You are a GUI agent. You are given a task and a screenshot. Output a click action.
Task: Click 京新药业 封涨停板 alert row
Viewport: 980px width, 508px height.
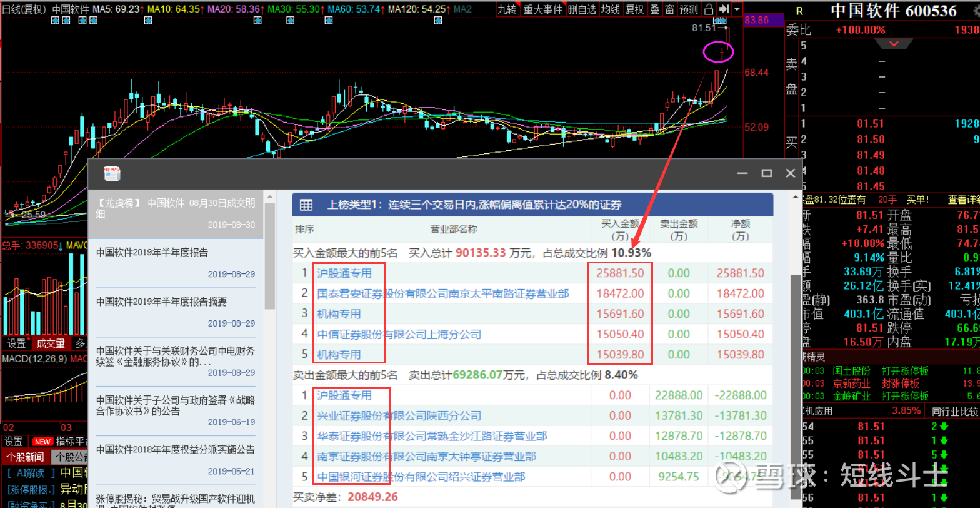click(891, 384)
